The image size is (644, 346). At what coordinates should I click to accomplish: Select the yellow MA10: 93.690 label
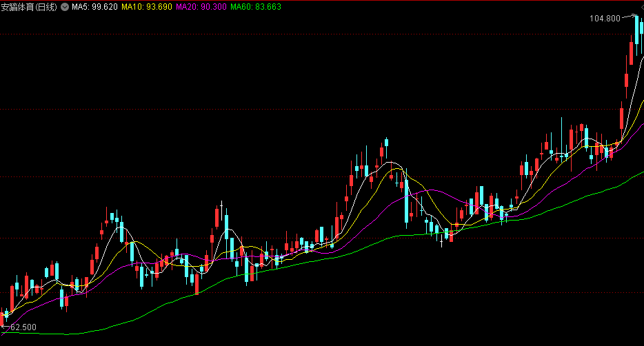pyautogui.click(x=146, y=7)
